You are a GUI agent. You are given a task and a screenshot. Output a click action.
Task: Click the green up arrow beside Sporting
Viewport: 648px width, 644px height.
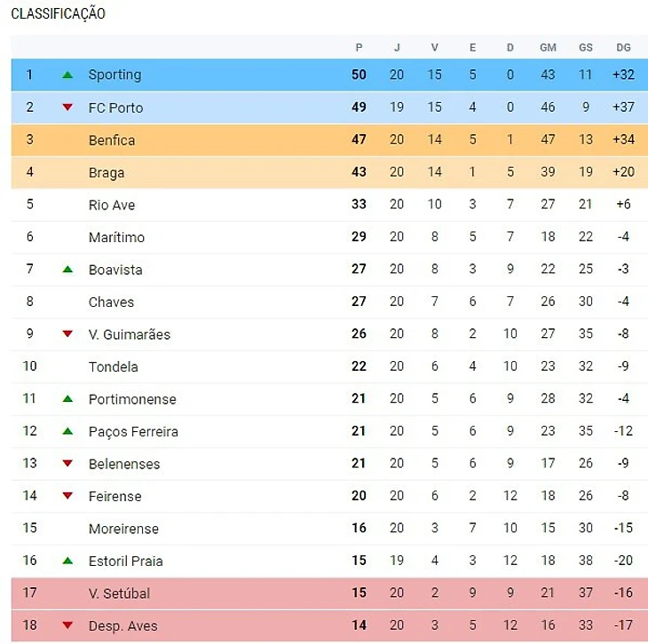coord(67,75)
